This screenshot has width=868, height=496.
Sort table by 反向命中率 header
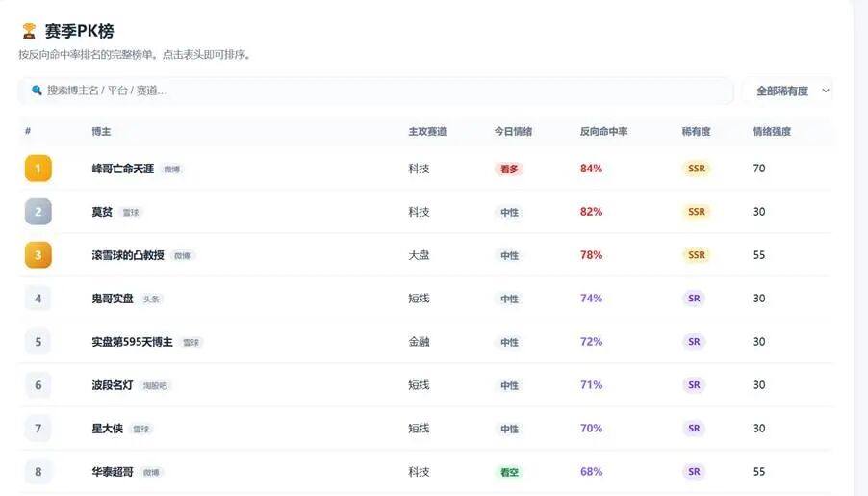tap(603, 132)
